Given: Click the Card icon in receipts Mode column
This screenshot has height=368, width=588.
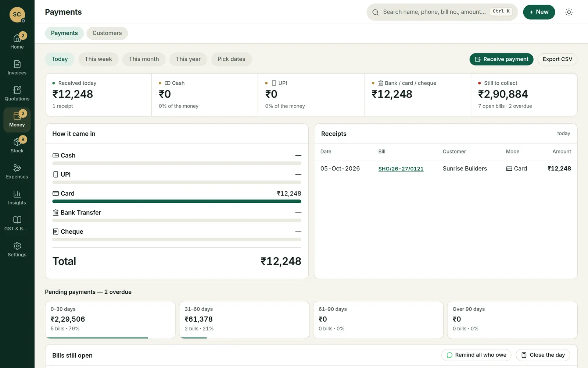Looking at the screenshot, I should [x=509, y=169].
